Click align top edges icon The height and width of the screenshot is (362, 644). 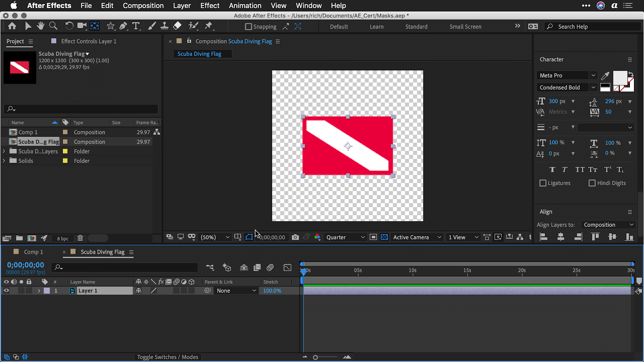click(x=595, y=237)
